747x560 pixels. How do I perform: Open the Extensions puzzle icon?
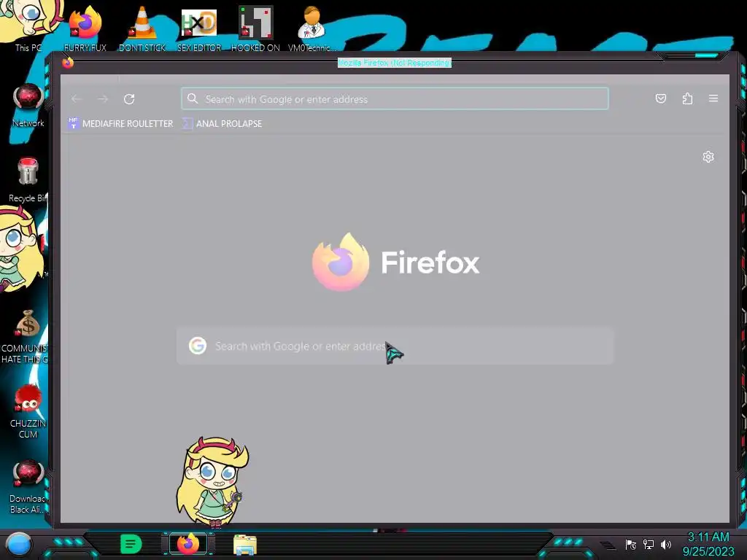687,98
